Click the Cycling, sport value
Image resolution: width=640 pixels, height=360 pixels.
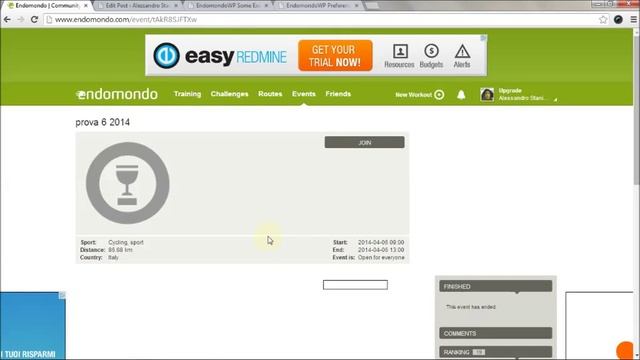click(126, 242)
